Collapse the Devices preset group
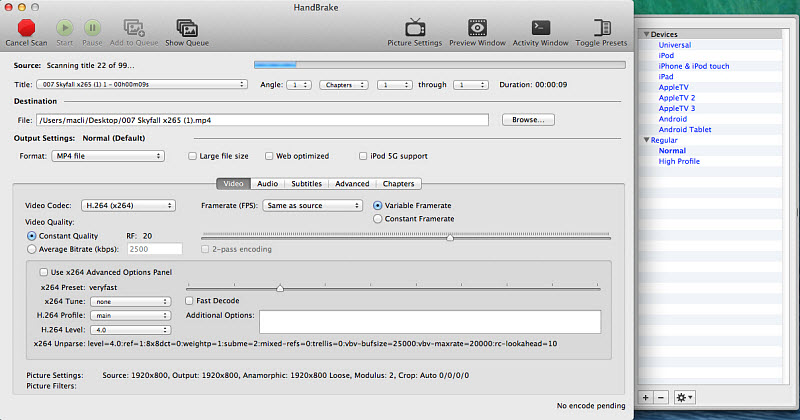 tap(646, 34)
